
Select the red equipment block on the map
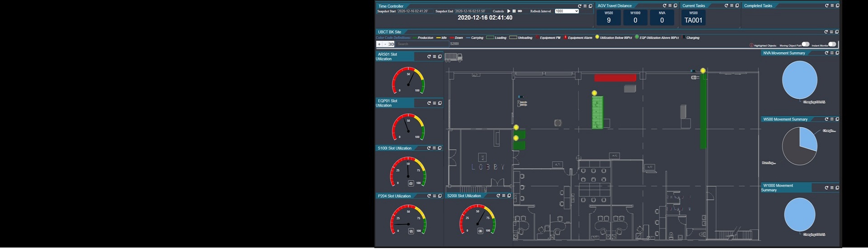tap(615, 78)
